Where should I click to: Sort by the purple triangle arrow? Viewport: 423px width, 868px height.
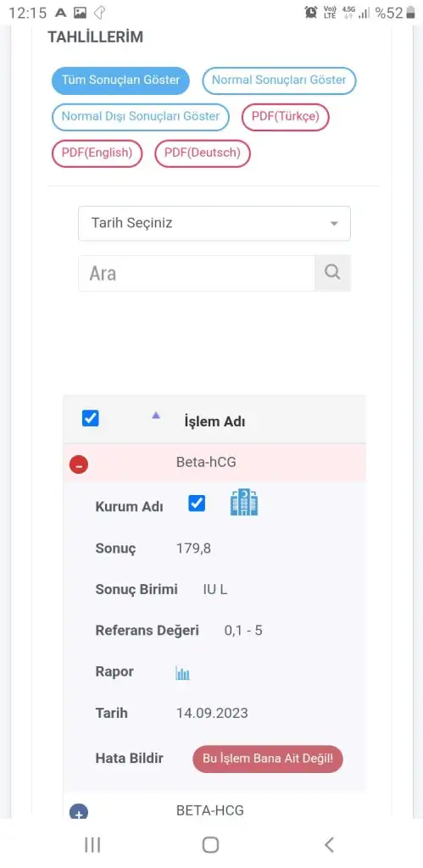[x=156, y=415]
